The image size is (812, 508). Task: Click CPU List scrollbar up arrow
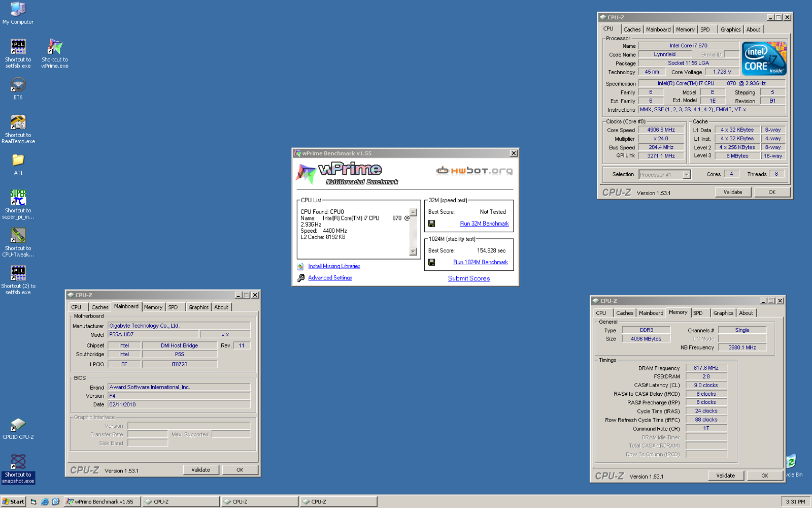pos(413,212)
